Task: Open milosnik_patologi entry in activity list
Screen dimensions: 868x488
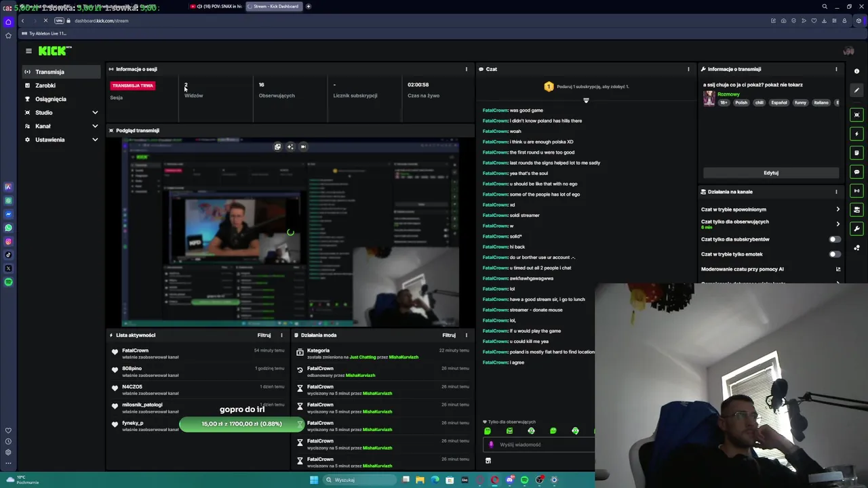Action: pos(197,407)
